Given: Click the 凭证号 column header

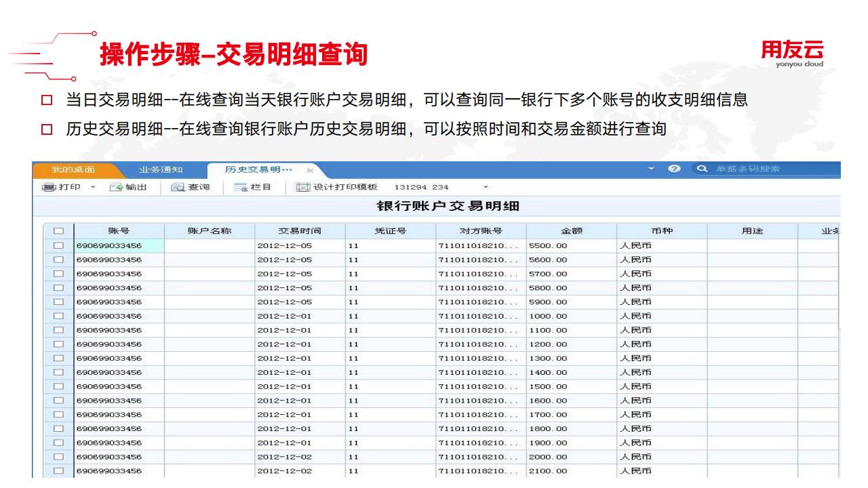Looking at the screenshot, I should click(x=390, y=231).
